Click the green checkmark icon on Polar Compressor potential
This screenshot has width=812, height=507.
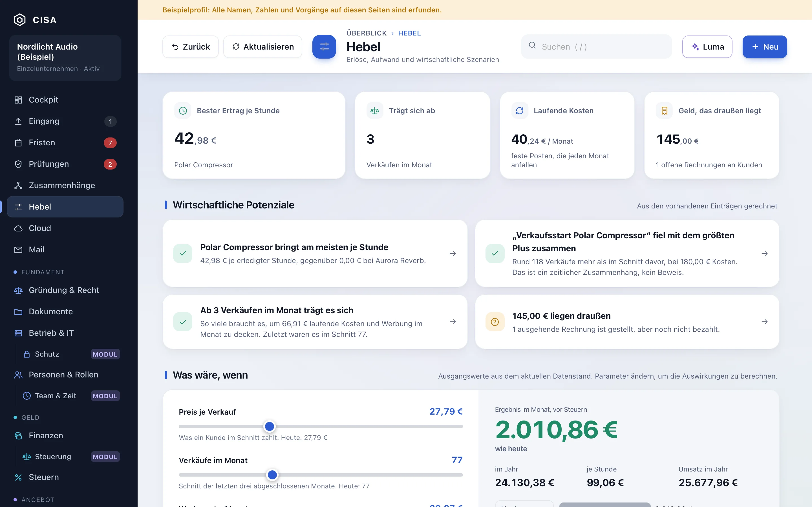click(x=183, y=253)
